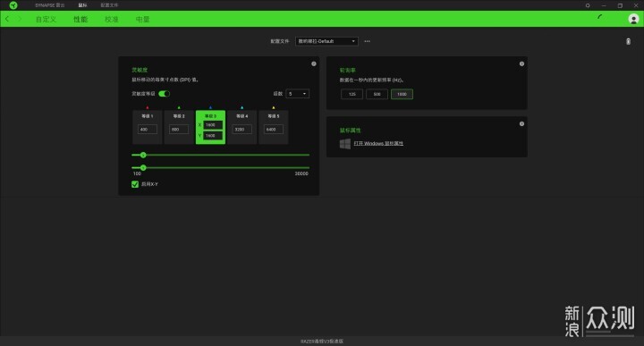Click the Windows logo icon

click(345, 143)
